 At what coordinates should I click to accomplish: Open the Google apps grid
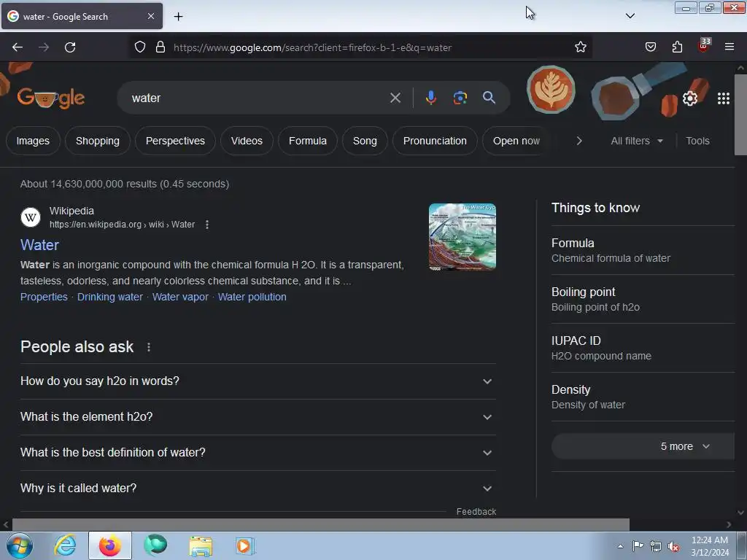point(723,98)
